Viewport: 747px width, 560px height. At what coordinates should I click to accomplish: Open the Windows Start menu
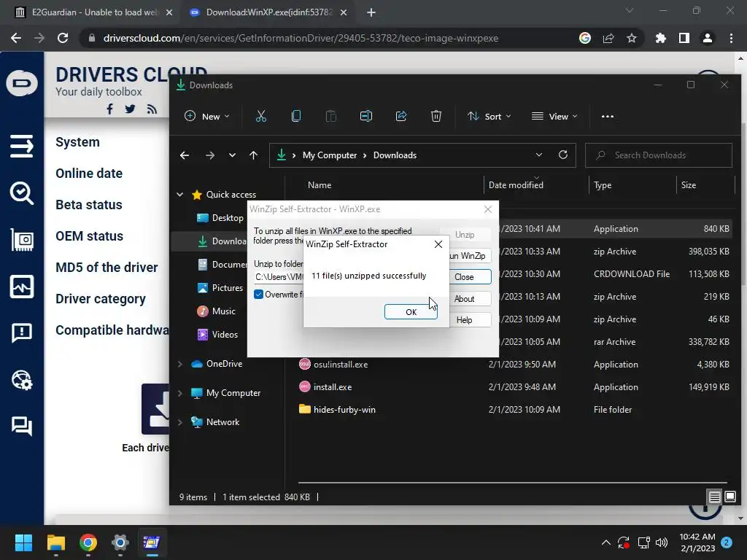tap(23, 542)
